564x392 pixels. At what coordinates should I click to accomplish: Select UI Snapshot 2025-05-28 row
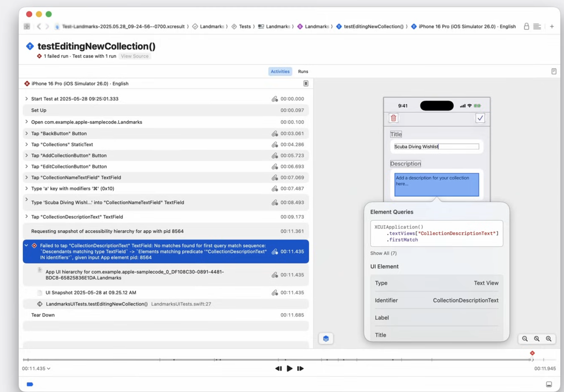tap(166, 293)
